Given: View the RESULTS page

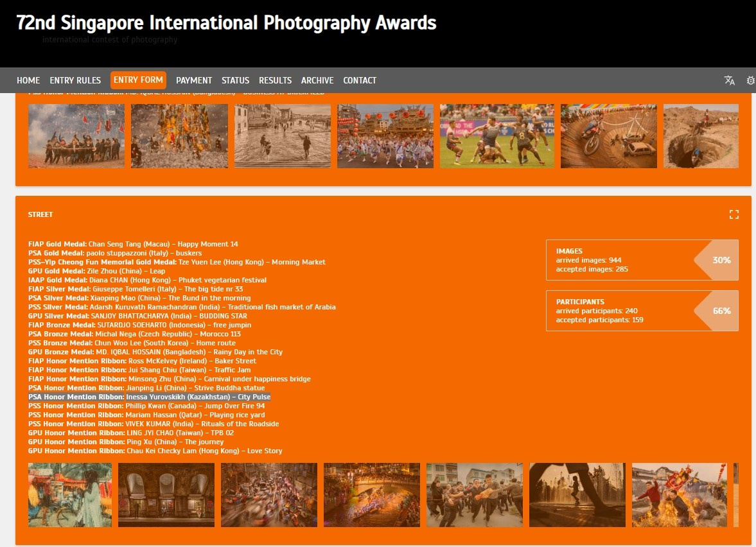Looking at the screenshot, I should coord(275,80).
